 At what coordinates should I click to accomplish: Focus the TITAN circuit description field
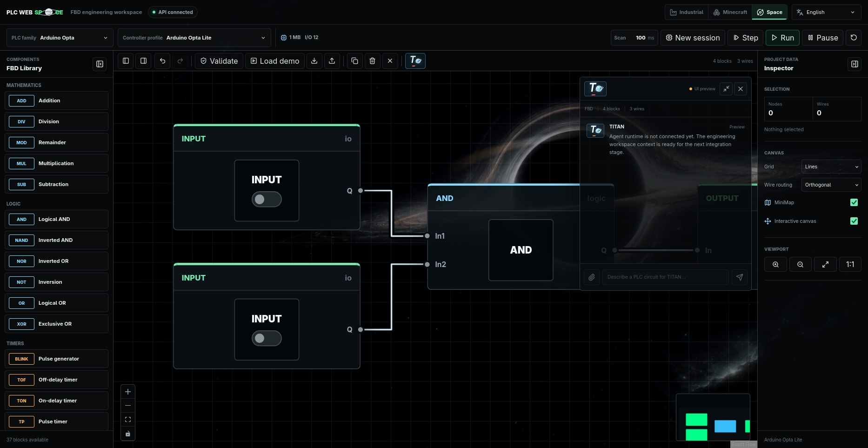666,277
